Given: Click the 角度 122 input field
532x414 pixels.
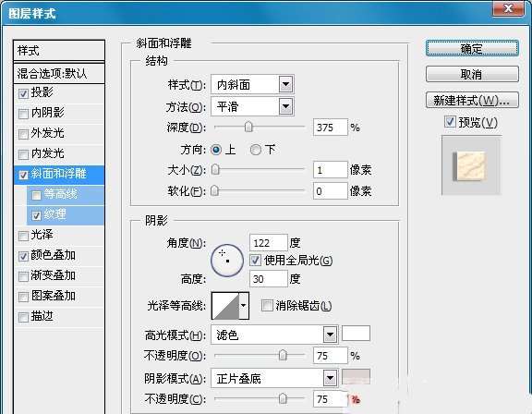Looking at the screenshot, I should click(269, 243).
